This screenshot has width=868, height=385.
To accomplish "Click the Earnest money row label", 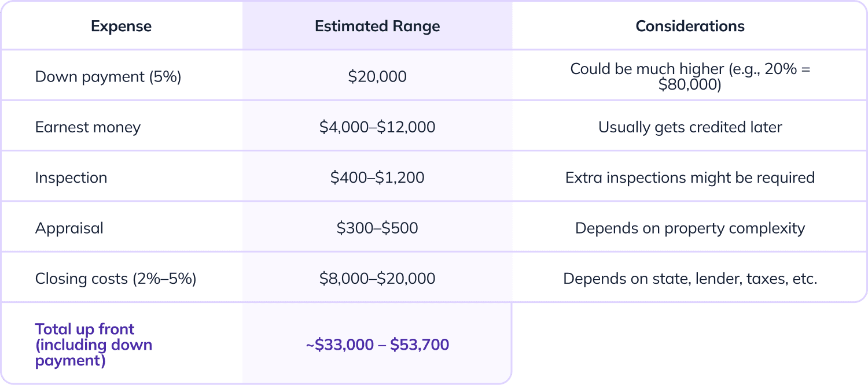I will coord(88,127).
